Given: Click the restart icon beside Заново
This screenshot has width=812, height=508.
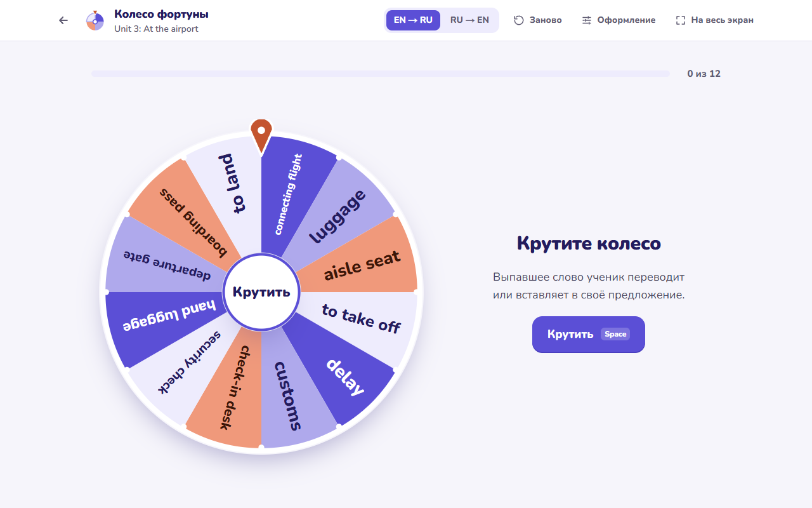Looking at the screenshot, I should click(x=519, y=20).
